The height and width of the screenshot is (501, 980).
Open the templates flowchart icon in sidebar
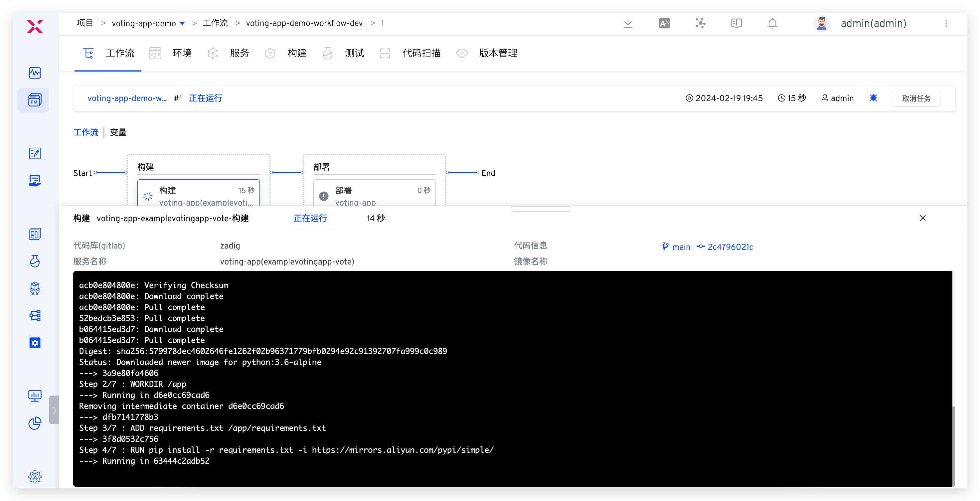tap(35, 316)
